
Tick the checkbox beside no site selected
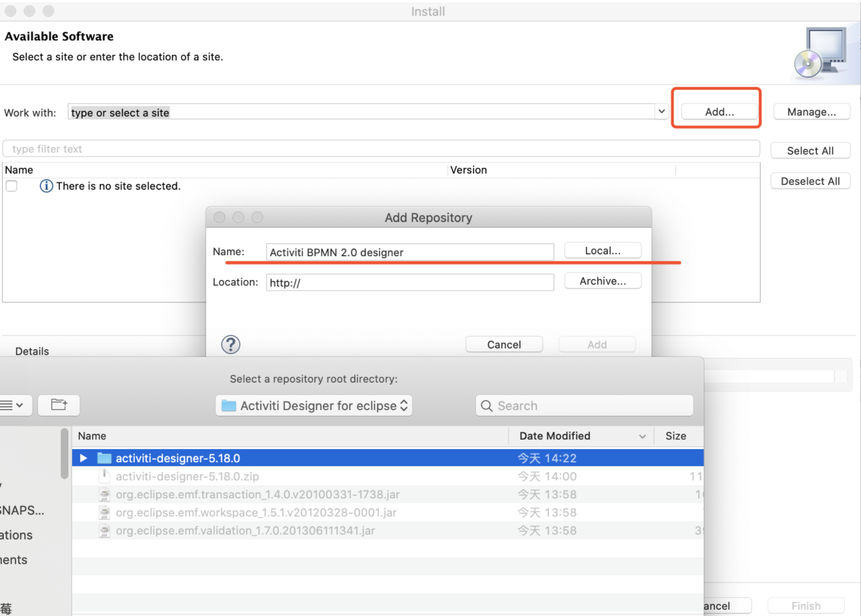coord(11,186)
